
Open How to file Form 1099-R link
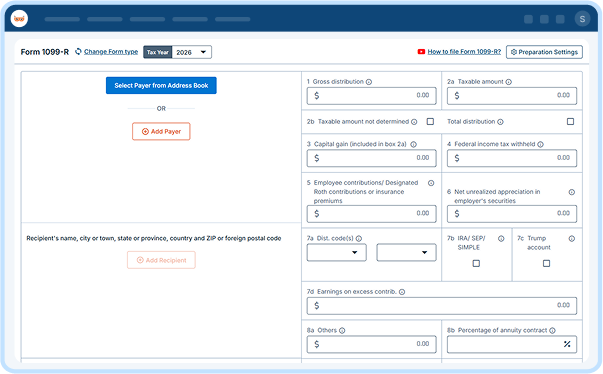pyautogui.click(x=464, y=52)
